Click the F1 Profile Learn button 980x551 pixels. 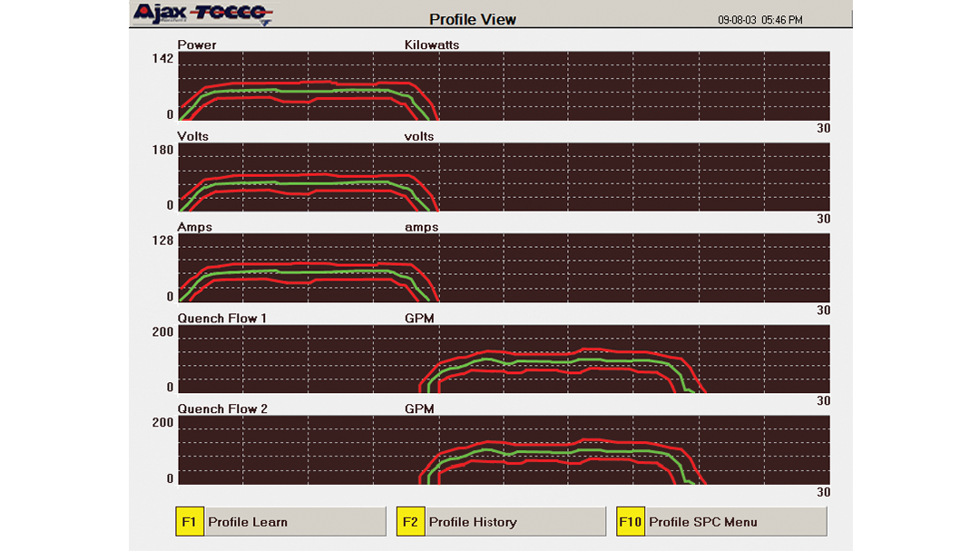(280, 522)
